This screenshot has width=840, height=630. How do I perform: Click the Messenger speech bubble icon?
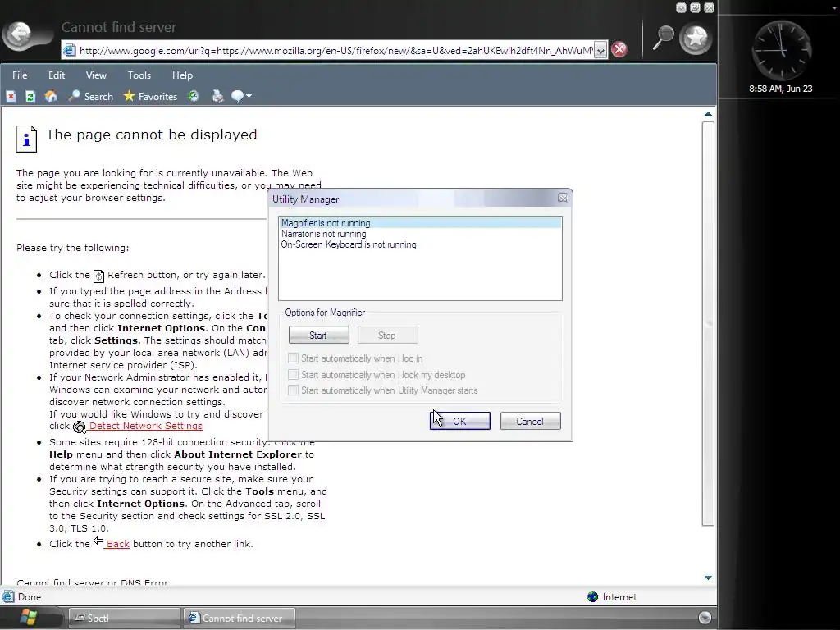pyautogui.click(x=237, y=97)
